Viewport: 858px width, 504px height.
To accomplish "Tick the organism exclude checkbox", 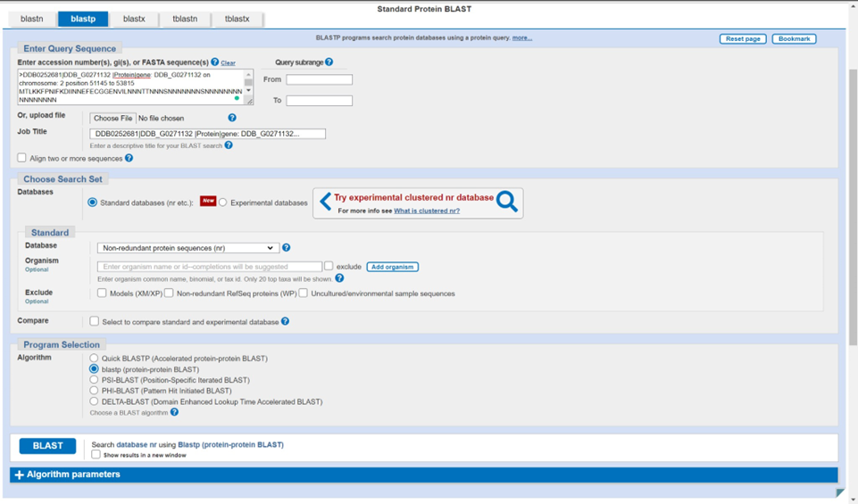I will [x=329, y=266].
